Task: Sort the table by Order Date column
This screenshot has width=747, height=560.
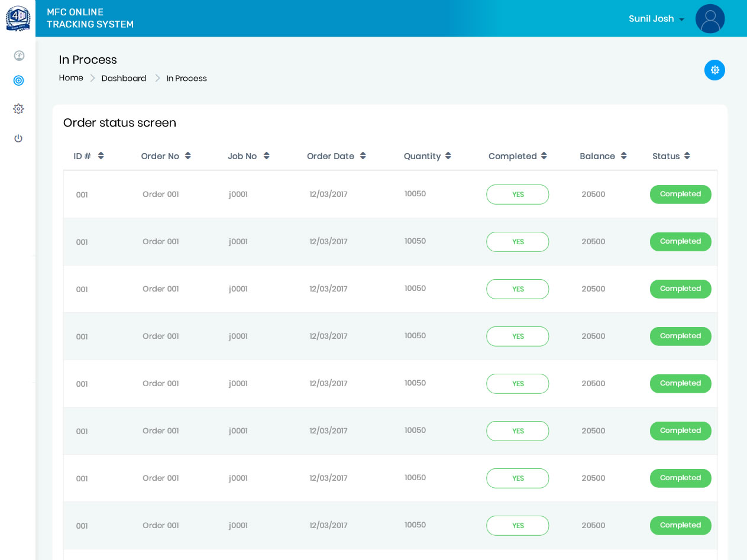Action: coord(336,156)
